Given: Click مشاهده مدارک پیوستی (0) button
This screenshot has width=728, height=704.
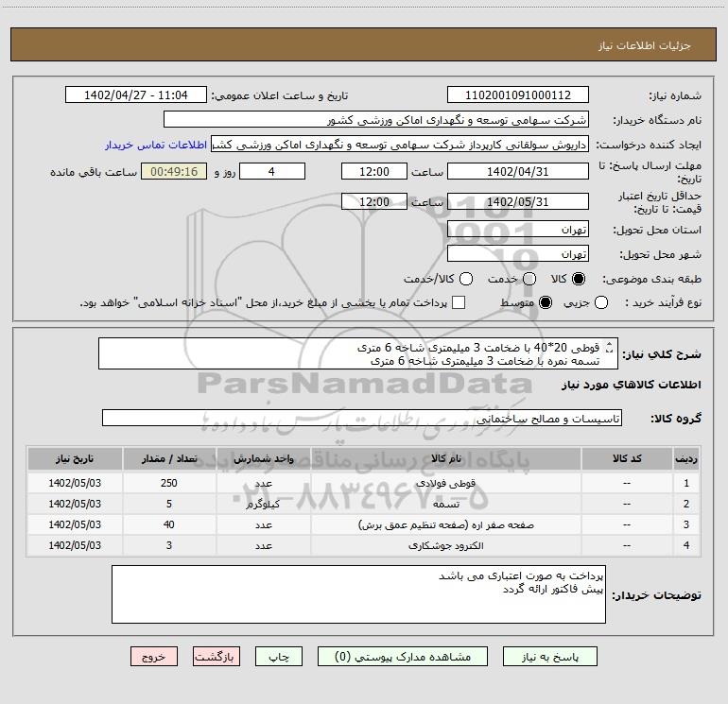Looking at the screenshot, I should tap(403, 657).
